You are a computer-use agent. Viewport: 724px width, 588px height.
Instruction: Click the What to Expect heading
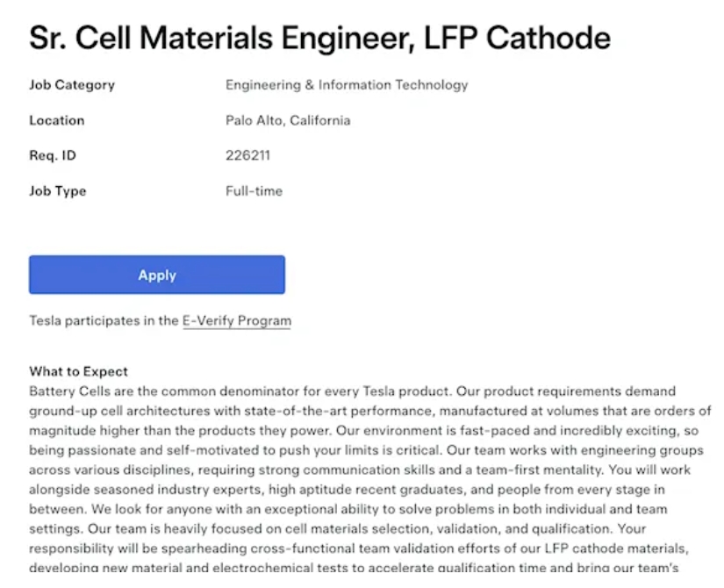(x=79, y=371)
